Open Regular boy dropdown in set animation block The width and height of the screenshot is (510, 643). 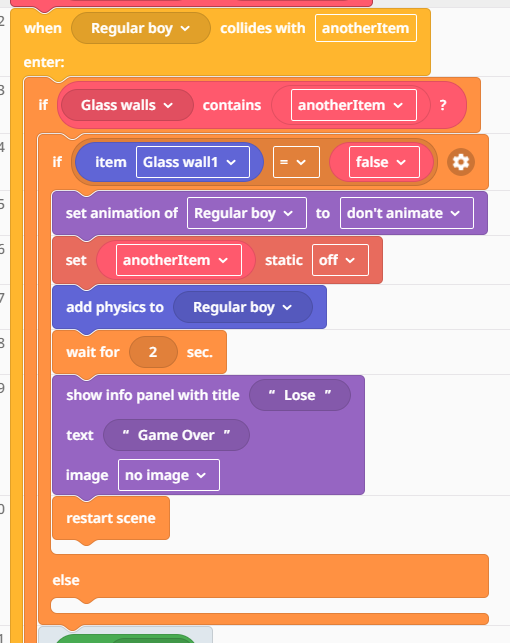(247, 213)
